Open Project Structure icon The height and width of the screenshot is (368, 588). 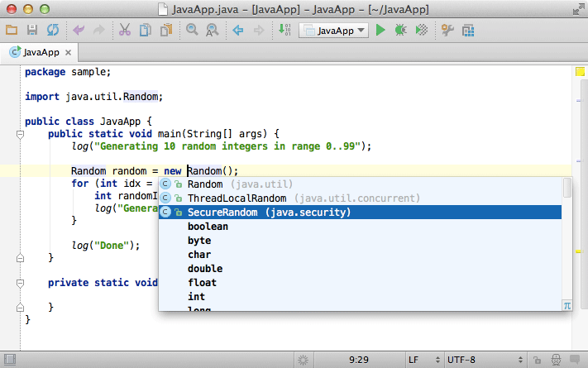(468, 30)
